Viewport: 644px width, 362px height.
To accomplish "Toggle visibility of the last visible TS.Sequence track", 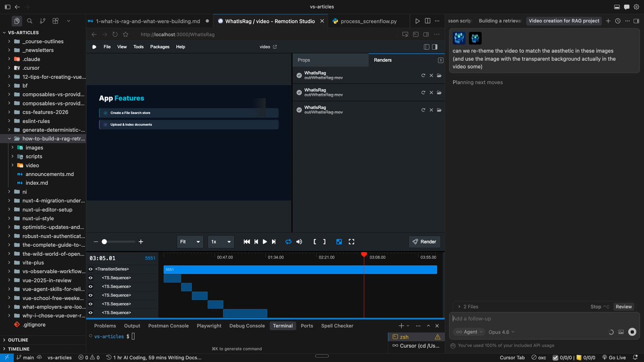I will (90, 313).
